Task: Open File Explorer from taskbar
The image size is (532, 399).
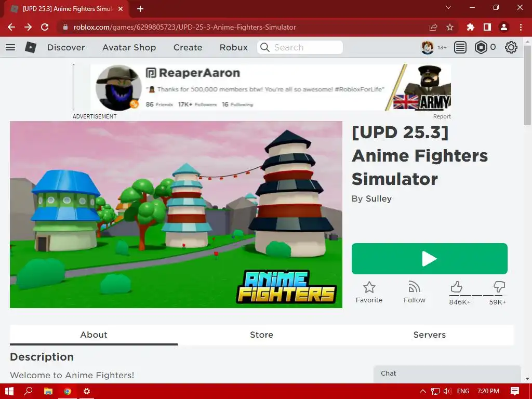Action: [x=48, y=391]
